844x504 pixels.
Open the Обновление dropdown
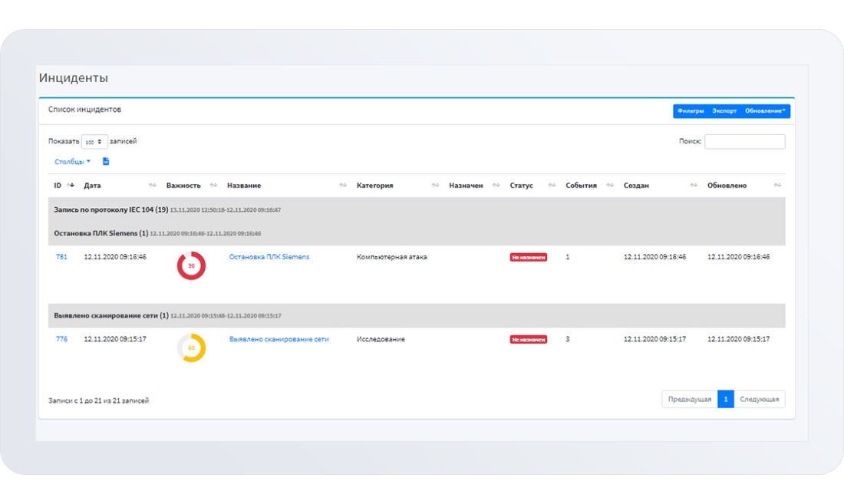pos(765,110)
